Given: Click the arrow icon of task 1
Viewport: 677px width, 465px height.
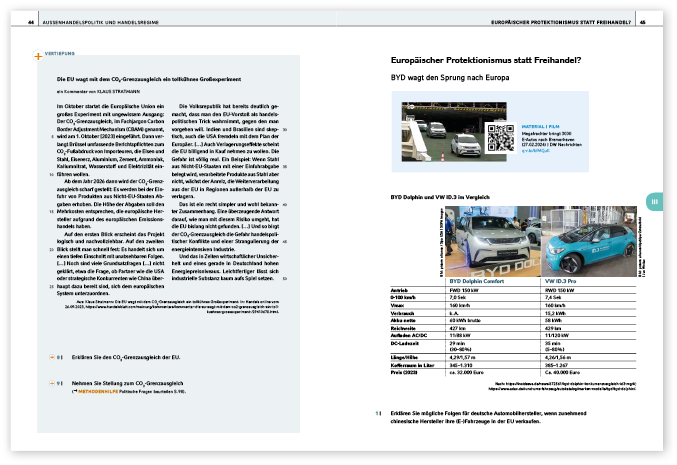Looking at the screenshot, I should coord(378,412).
